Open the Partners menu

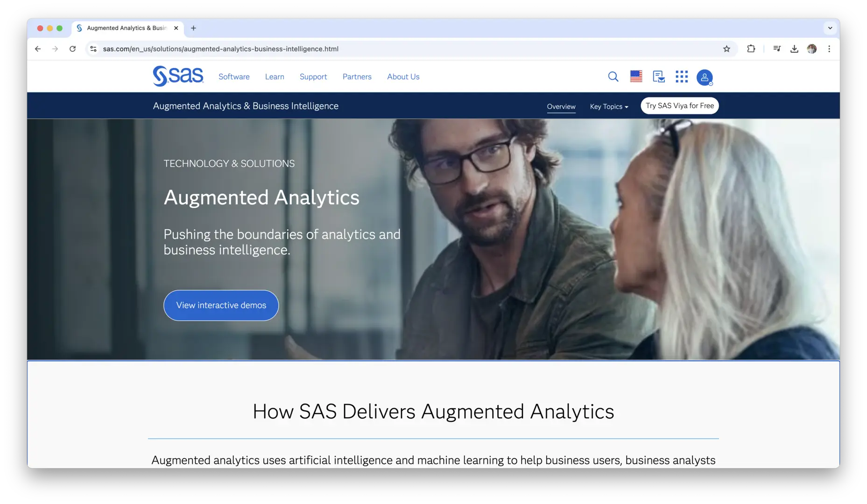click(357, 77)
